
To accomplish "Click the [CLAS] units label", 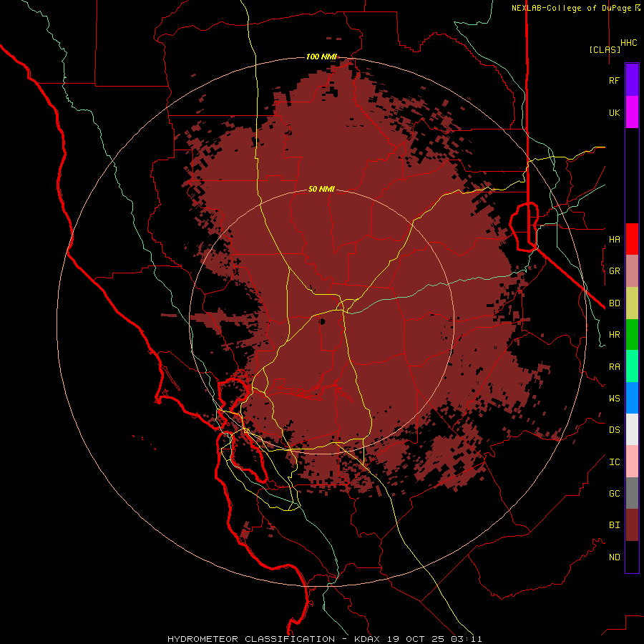I will click(605, 49).
